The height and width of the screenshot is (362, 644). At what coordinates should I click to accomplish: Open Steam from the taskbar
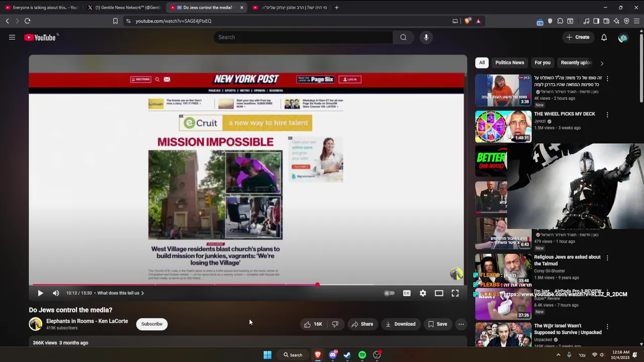[x=347, y=355]
